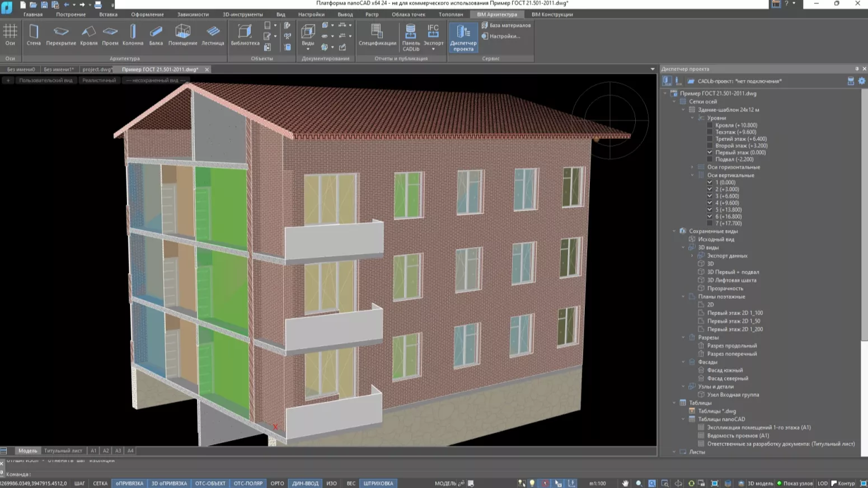Select the Перекрытие (floor slab) tool
Image resolution: width=868 pixels, height=488 pixels.
[60, 35]
